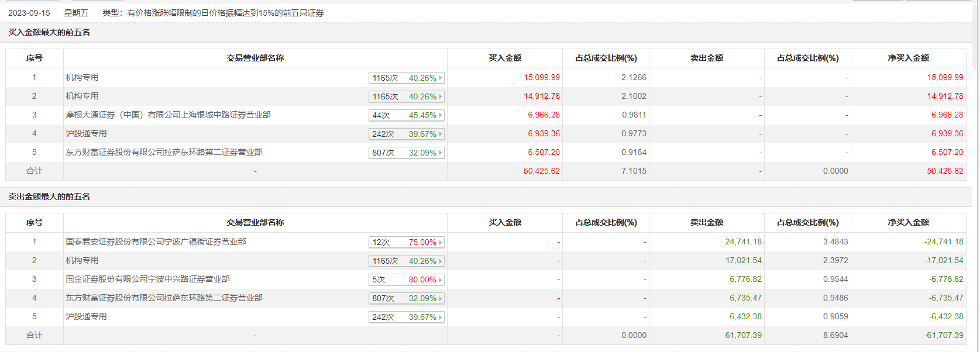980x352 pixels.
Task: Click 沪股通专用 in the buy table
Action: [x=86, y=133]
